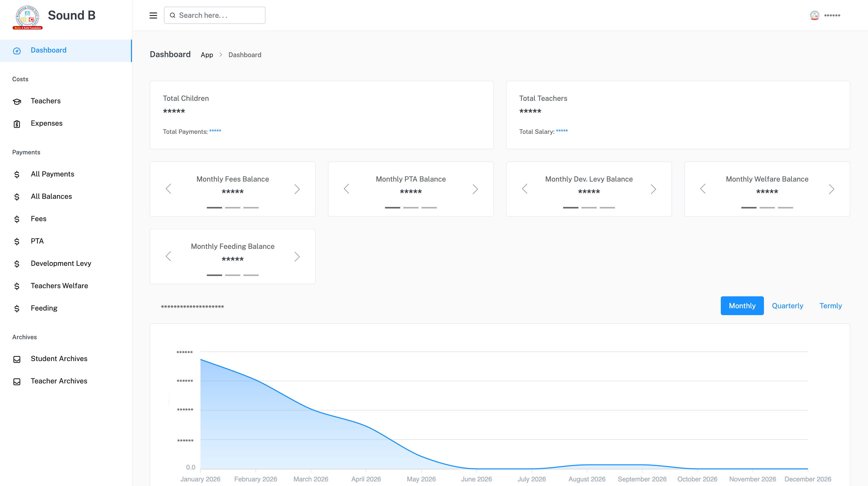Go to previous Monthly PTA Balance slide
Image resolution: width=868 pixels, height=486 pixels.
(346, 189)
